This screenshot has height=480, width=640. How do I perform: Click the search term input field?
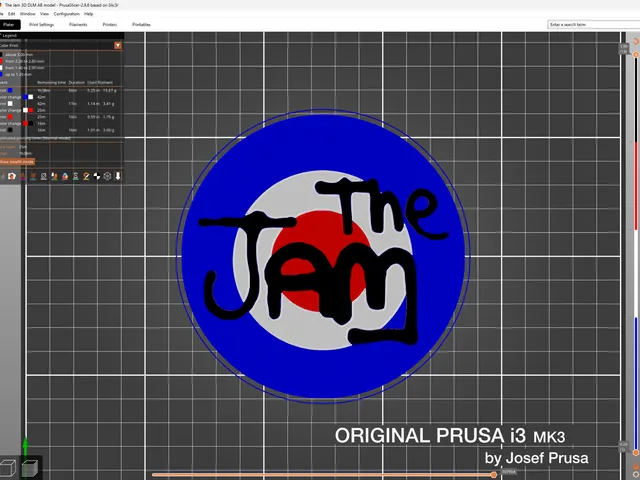point(593,24)
